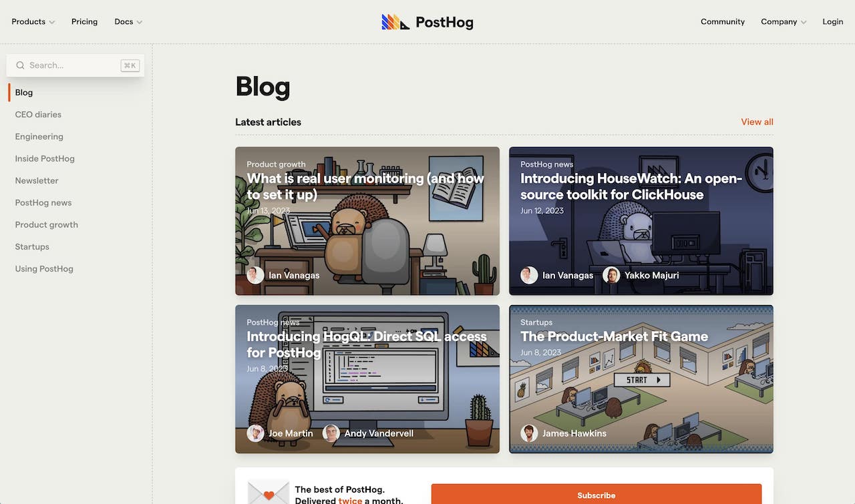Click James Hawkins' author avatar
Screen dimensions: 855x504
[529, 433]
